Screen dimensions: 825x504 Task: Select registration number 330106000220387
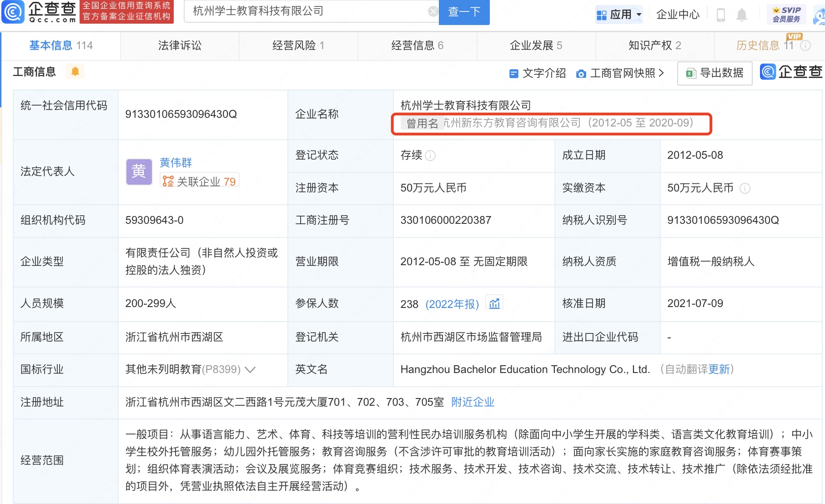point(446,220)
